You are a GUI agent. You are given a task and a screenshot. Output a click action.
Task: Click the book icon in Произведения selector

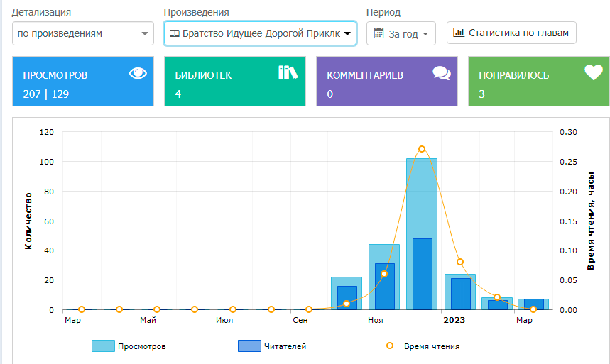(174, 33)
